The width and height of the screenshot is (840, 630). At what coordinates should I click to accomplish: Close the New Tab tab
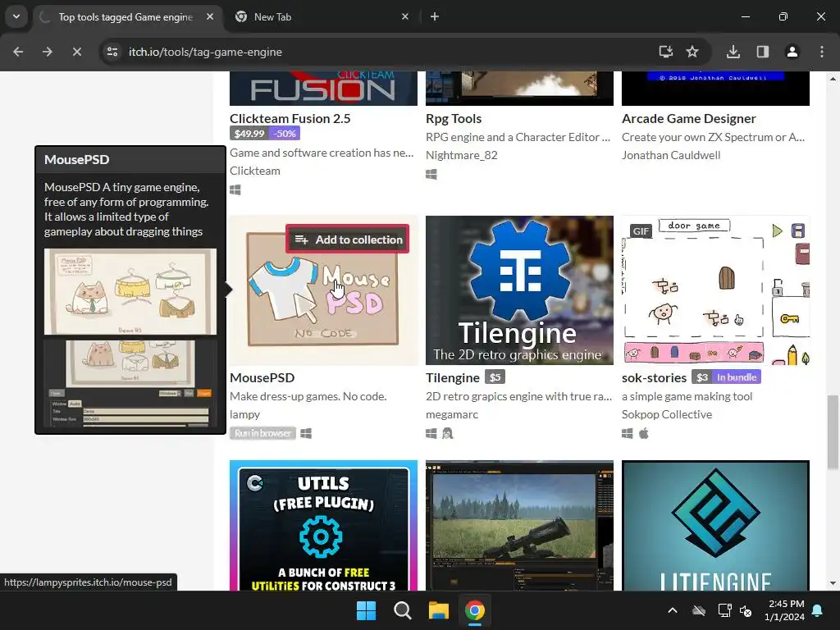[x=405, y=16]
